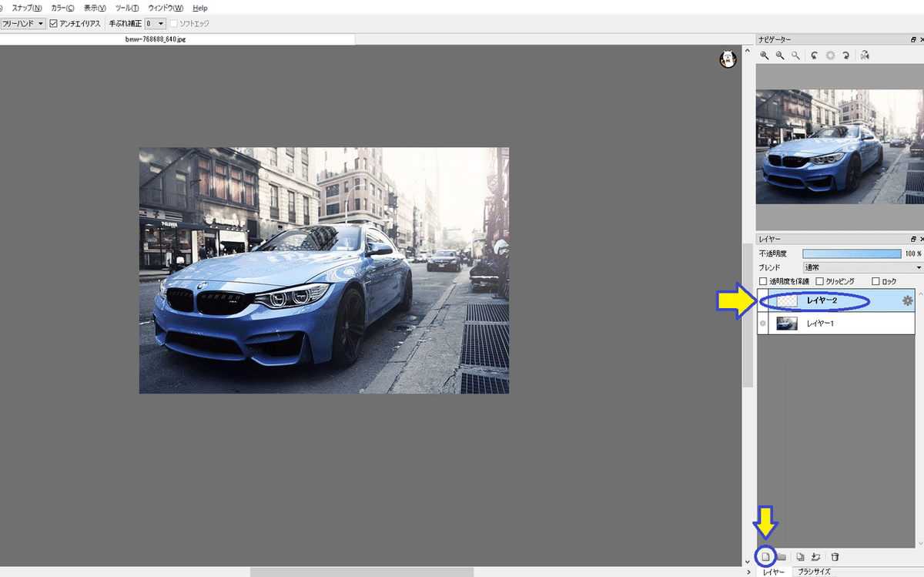The image size is (924, 577).
Task: Rotate the canvas left in Navigator
Action: click(815, 55)
